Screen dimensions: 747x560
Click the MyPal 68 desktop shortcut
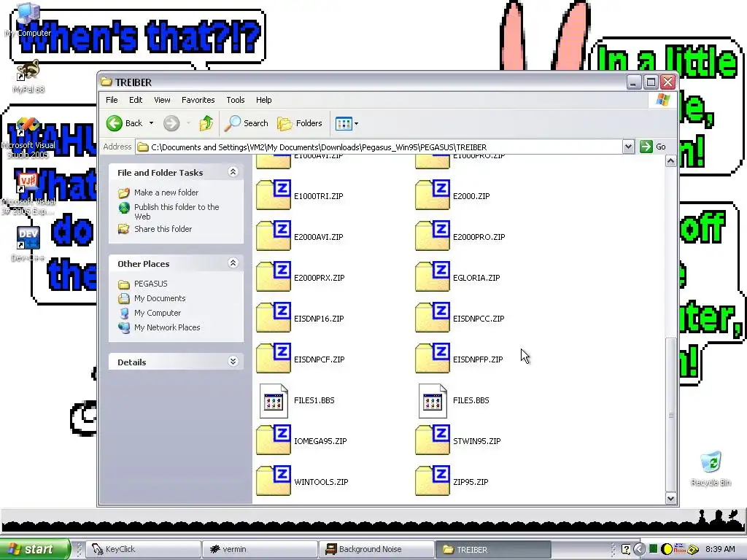[28, 76]
